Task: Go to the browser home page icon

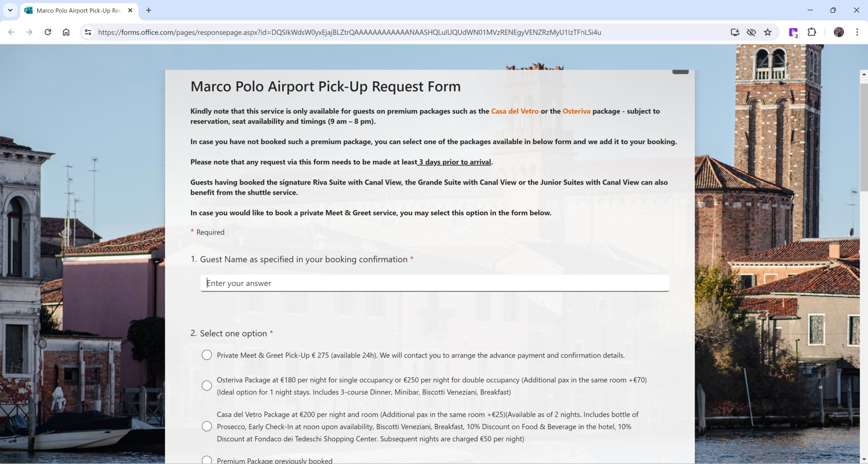Action: [x=66, y=32]
